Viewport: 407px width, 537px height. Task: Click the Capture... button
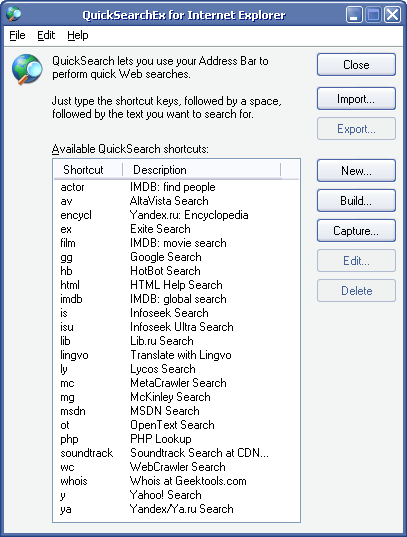pos(356,231)
